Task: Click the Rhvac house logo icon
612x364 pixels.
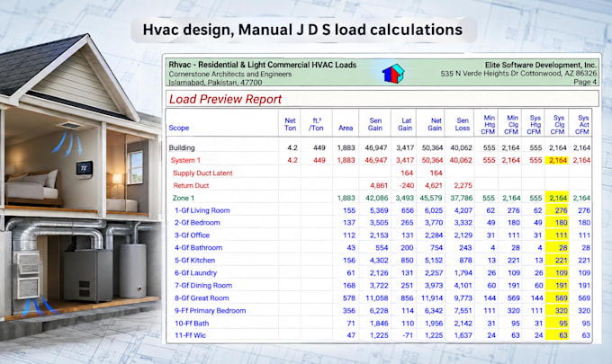Action: pyautogui.click(x=393, y=74)
